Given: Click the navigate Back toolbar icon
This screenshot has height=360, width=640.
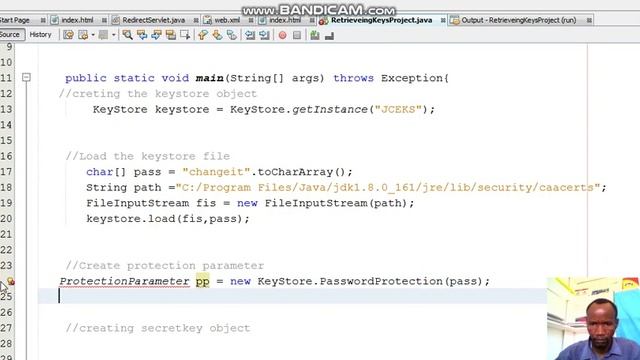Looking at the screenshot, I should (x=83, y=35).
